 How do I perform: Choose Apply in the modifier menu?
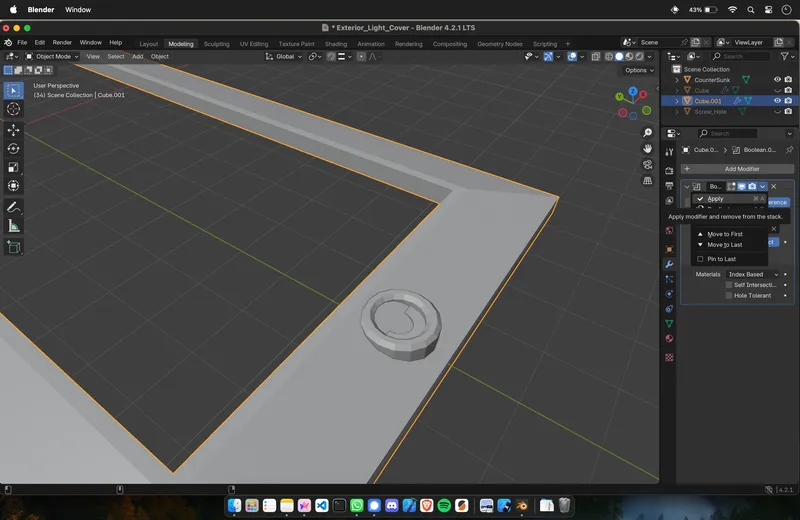[x=715, y=199]
